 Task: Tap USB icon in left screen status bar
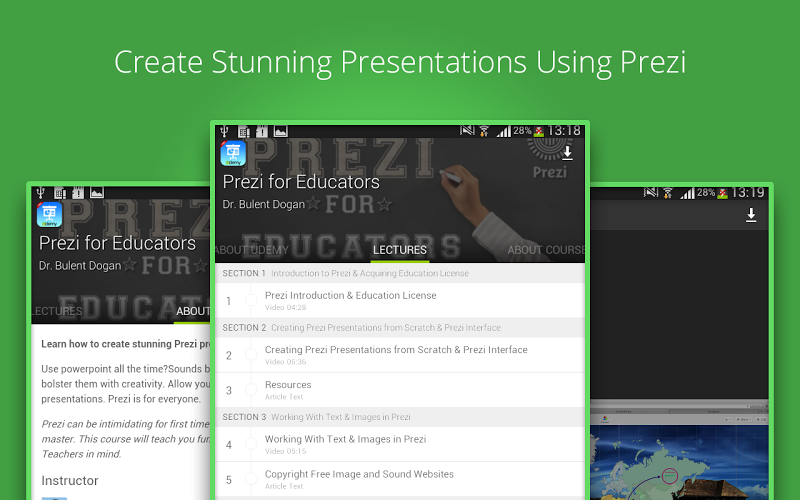coord(41,193)
